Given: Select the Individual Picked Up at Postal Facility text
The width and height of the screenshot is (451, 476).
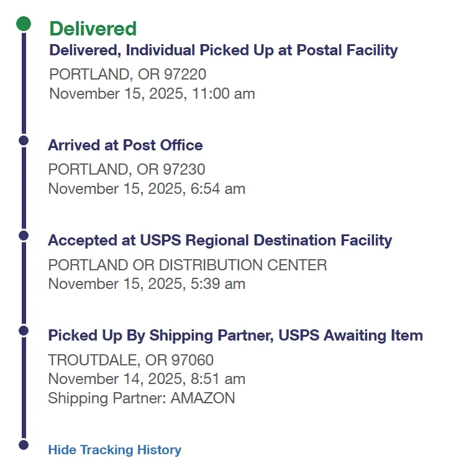Looking at the screenshot, I should pyautogui.click(x=223, y=50).
